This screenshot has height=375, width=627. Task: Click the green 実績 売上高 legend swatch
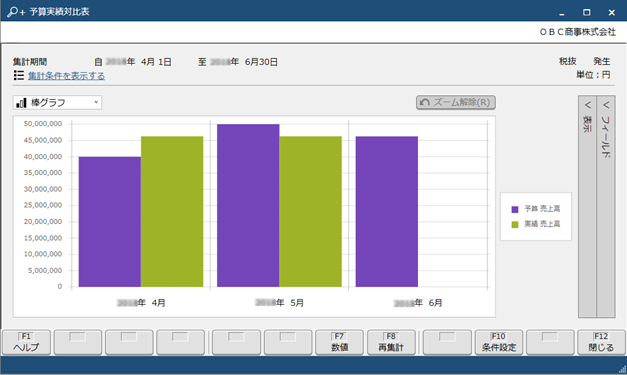point(515,224)
